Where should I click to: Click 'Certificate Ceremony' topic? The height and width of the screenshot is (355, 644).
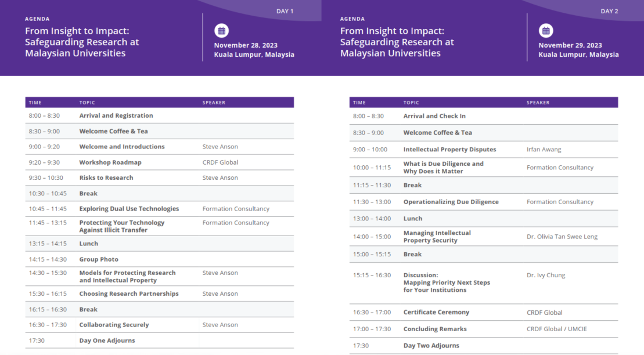[x=436, y=312]
